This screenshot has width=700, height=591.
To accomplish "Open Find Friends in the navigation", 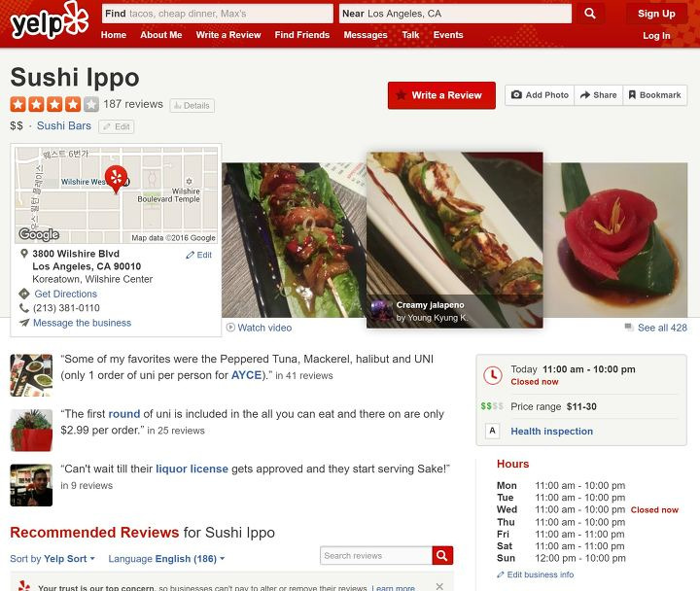I will coord(301,35).
